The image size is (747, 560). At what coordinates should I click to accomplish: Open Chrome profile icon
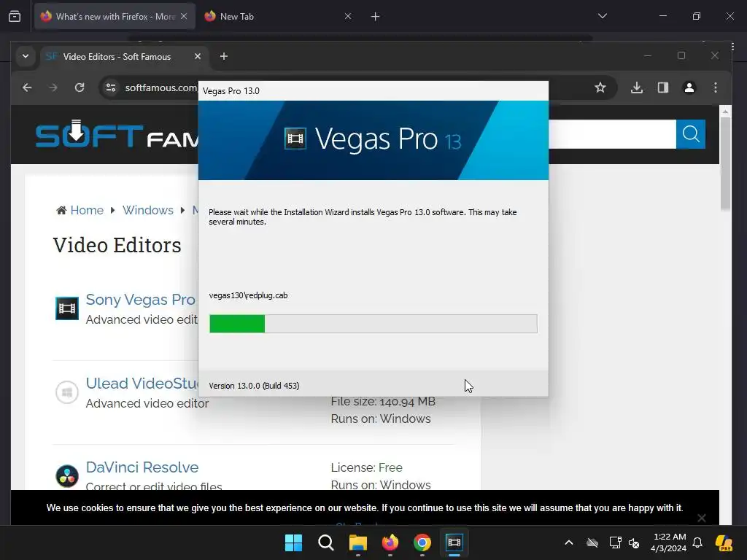pos(689,87)
